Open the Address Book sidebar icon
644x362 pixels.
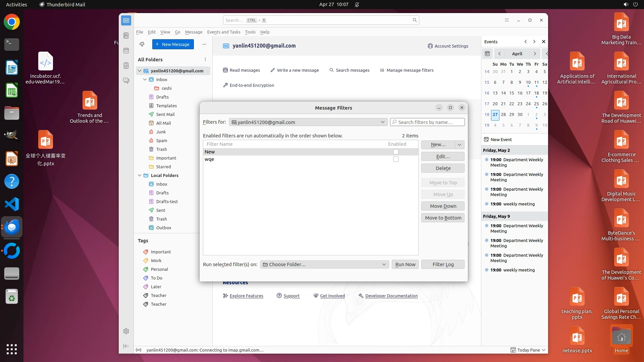click(126, 36)
